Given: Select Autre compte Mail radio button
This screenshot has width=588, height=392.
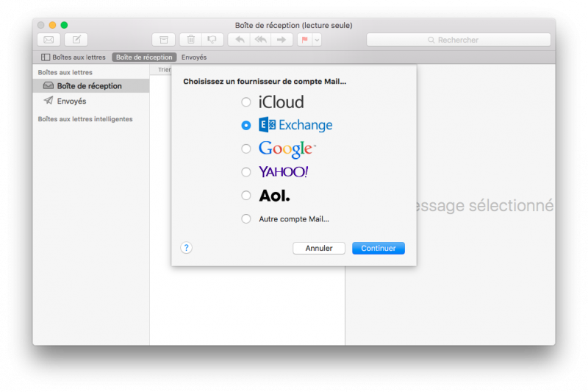Looking at the screenshot, I should tap(246, 218).
